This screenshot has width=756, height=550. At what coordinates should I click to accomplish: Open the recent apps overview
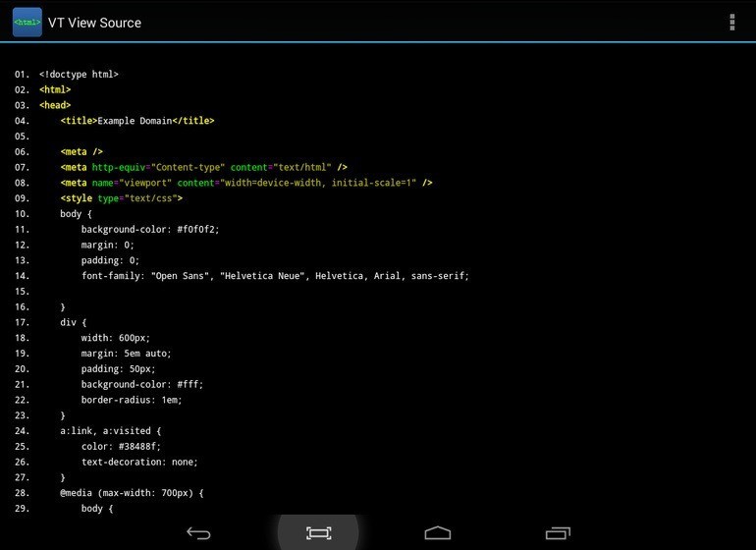[x=558, y=533]
